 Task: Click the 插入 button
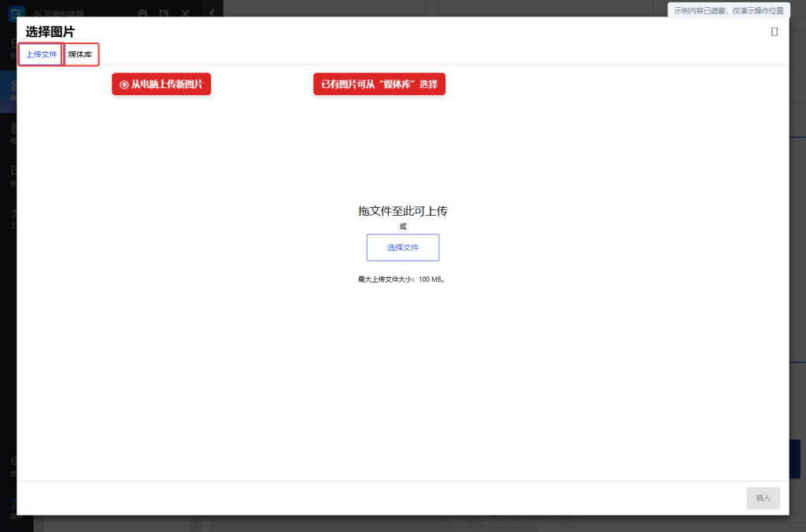[x=763, y=498]
